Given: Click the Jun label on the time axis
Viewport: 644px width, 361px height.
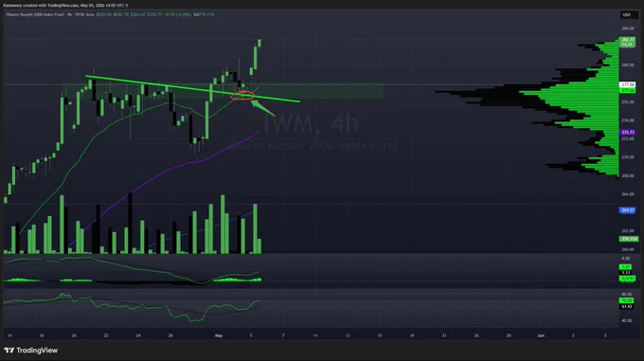Looking at the screenshot, I should (x=541, y=335).
